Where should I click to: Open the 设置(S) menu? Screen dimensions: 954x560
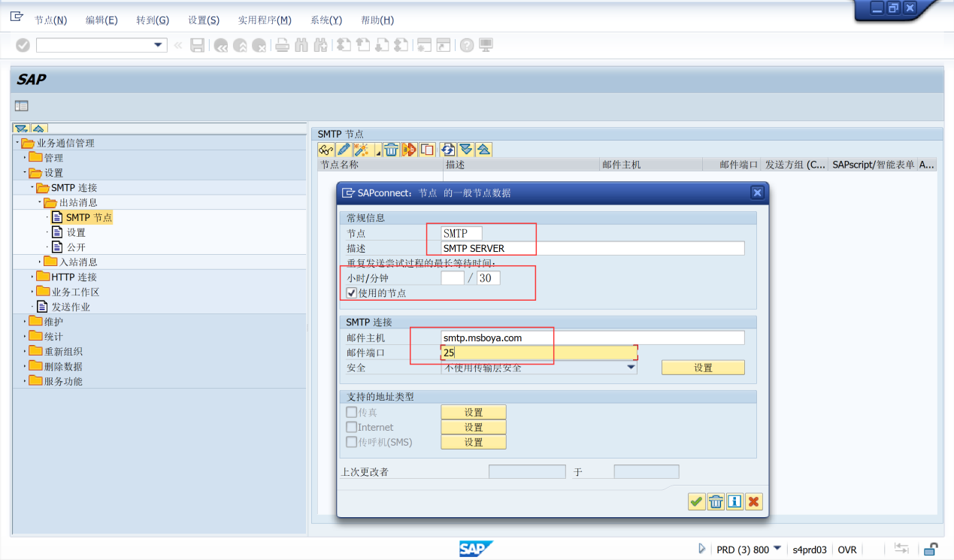tap(204, 20)
